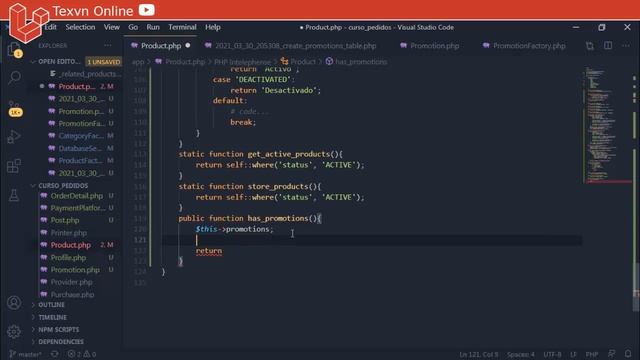Select Product.p... entry in open editors

(77, 87)
